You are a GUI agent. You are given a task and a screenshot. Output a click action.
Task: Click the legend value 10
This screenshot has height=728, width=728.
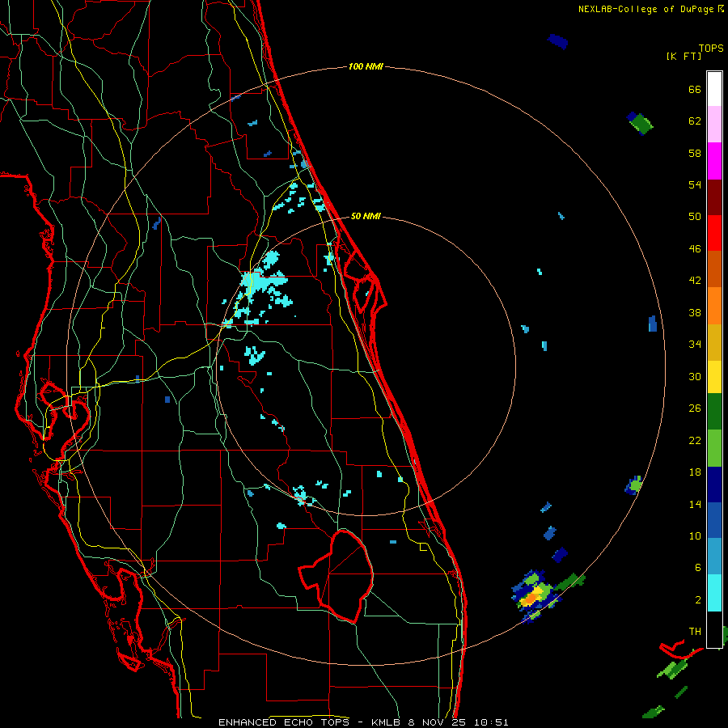tap(695, 535)
